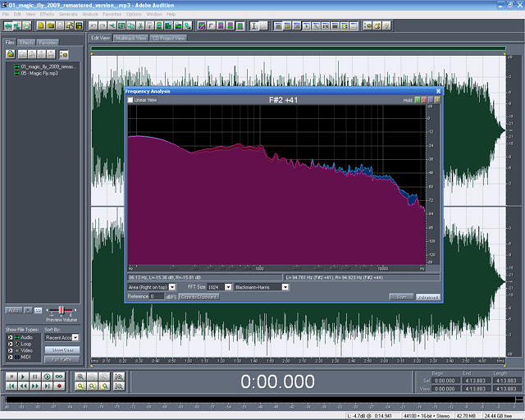Click the Copy to Clipboard button
The height and width of the screenshot is (420, 525).
[199, 297]
